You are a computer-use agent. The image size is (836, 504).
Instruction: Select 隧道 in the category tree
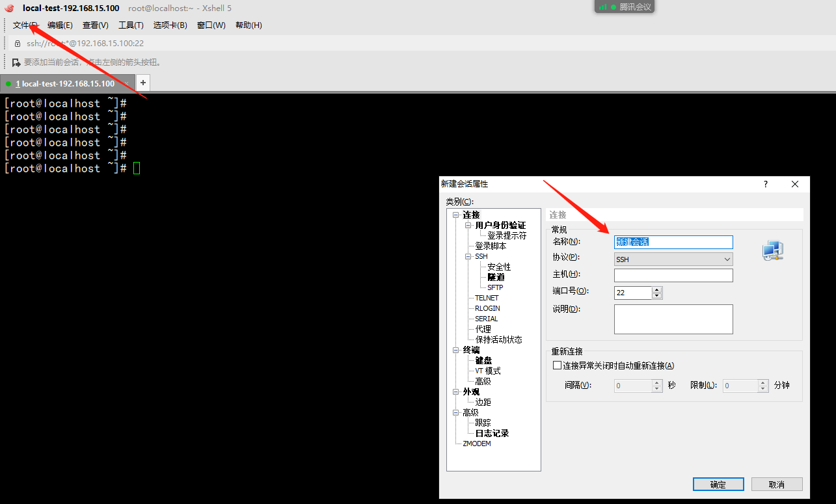coord(496,277)
